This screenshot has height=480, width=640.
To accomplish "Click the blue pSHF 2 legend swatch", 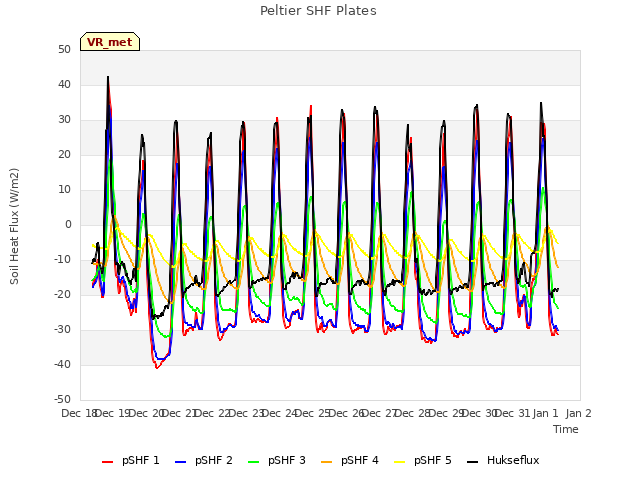I will coord(180,462).
